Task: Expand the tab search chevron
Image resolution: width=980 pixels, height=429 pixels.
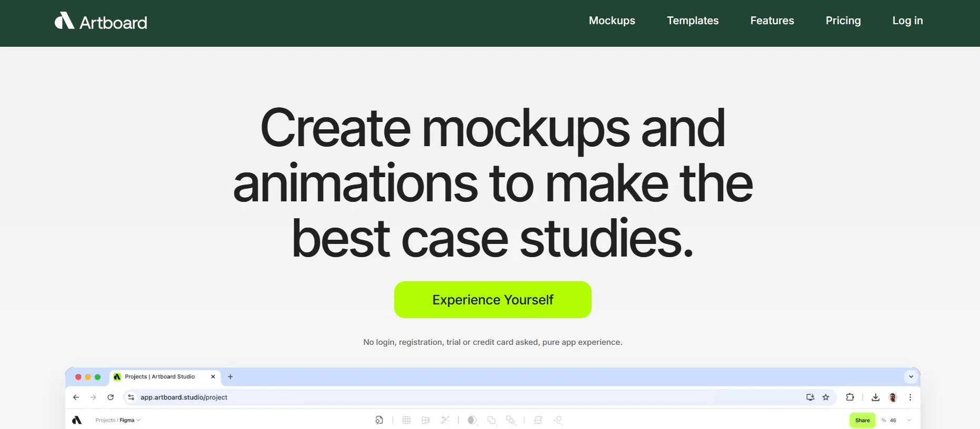Action: point(911,377)
